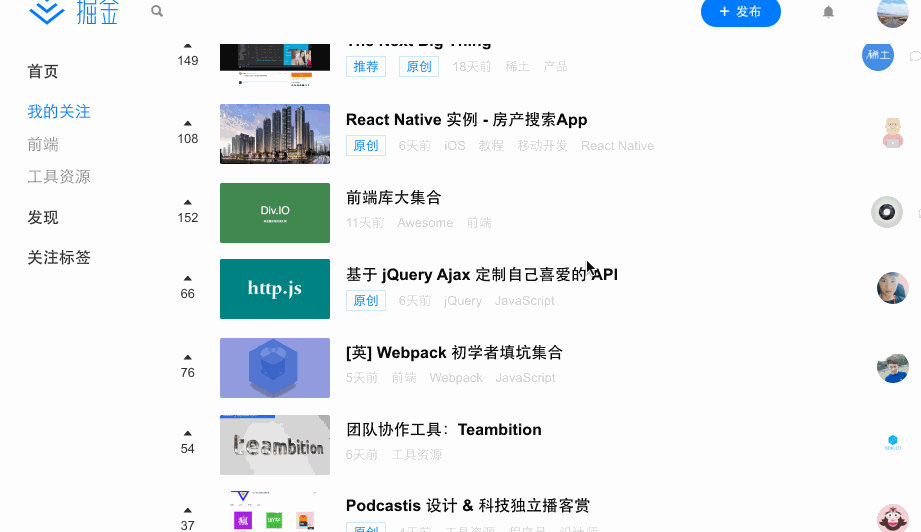Open author avatar of React Native post

pos(892,133)
